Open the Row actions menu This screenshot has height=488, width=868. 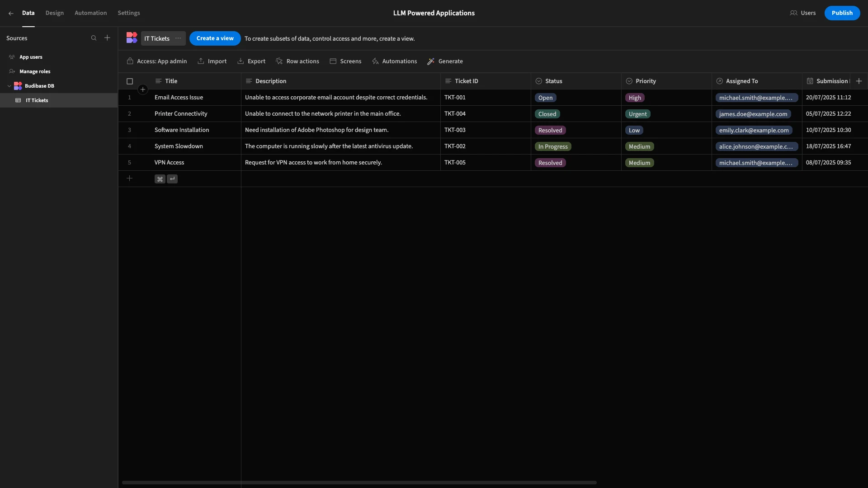297,61
